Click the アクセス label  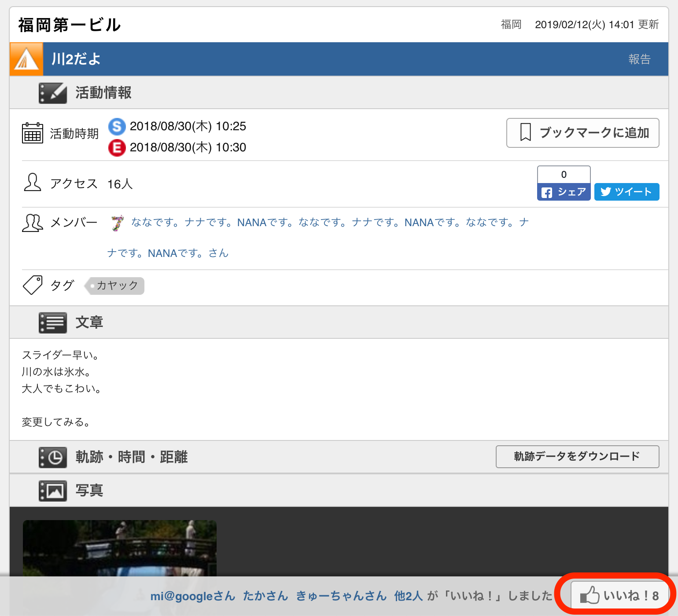tap(74, 184)
